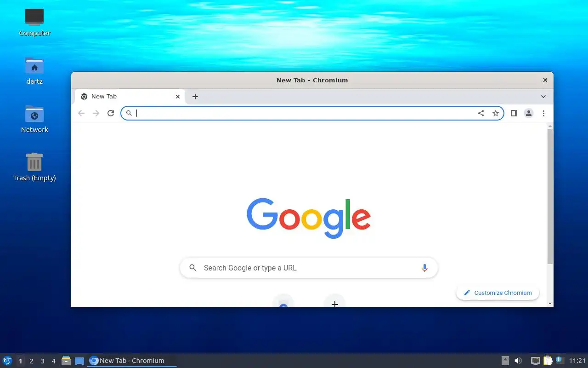Click the page vertical scrollbar thumb
The image size is (588, 368).
(550, 196)
